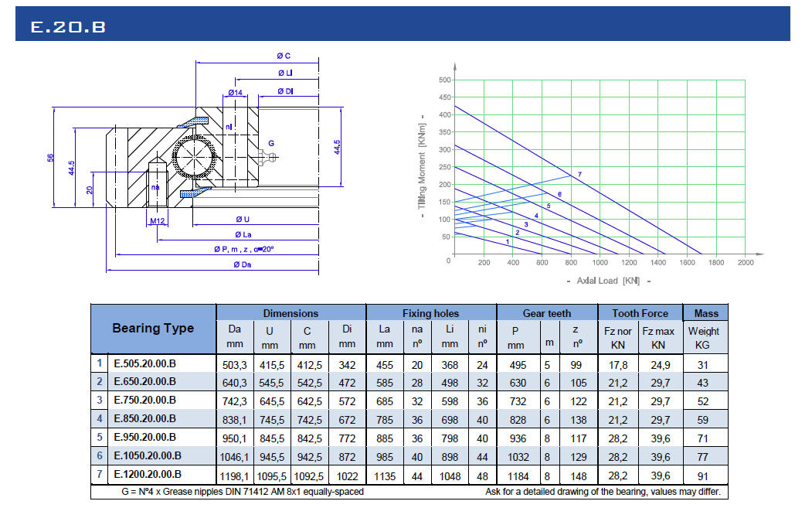Select the Tooth Force header cell
Screen dimensions: 812x508
640,313
